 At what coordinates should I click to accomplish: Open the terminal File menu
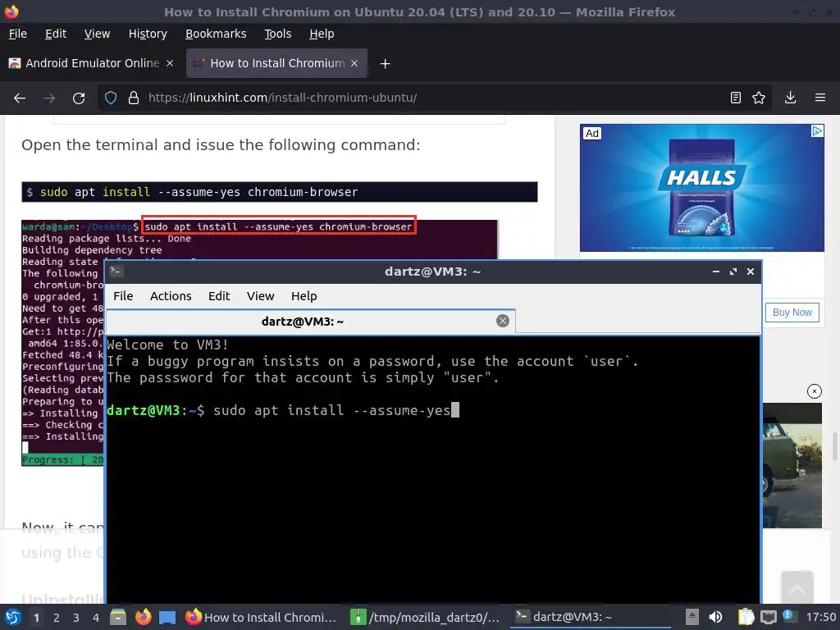coord(123,296)
